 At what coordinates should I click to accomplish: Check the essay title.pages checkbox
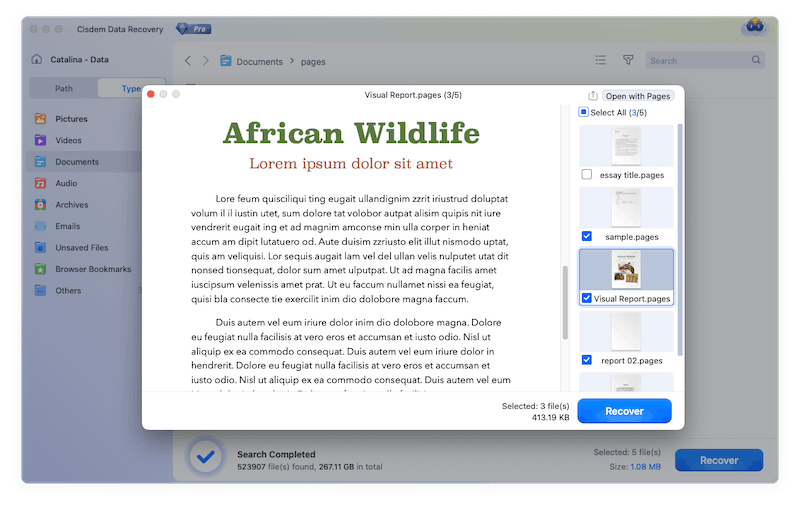tap(587, 174)
